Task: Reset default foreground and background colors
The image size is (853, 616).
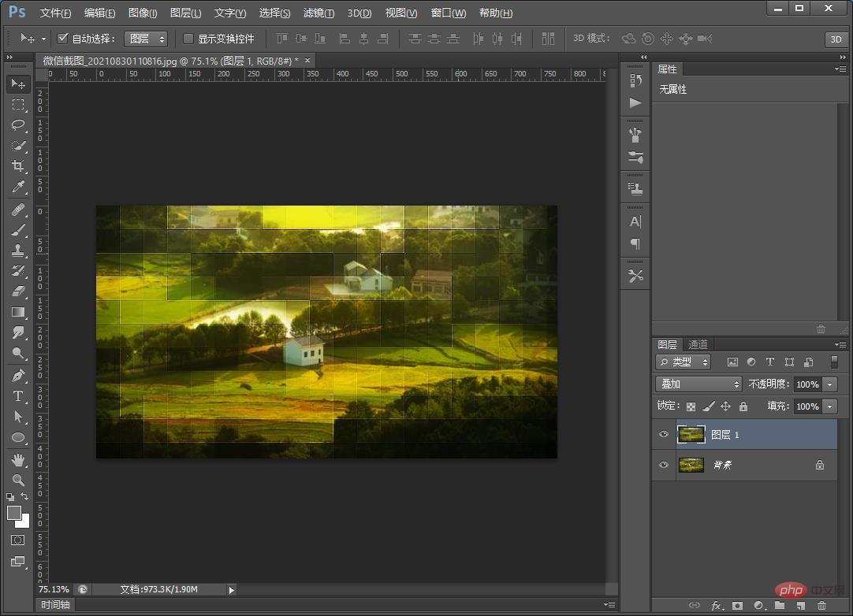Action: click(10, 496)
